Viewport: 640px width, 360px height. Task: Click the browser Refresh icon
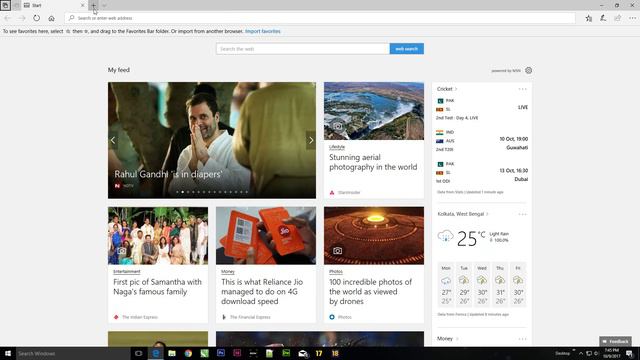(37, 18)
